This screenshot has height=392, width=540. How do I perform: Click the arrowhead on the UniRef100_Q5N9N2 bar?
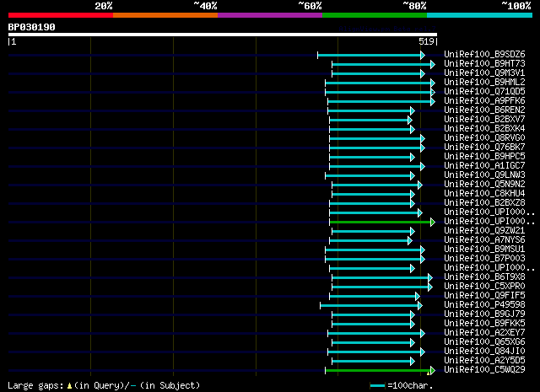point(420,185)
